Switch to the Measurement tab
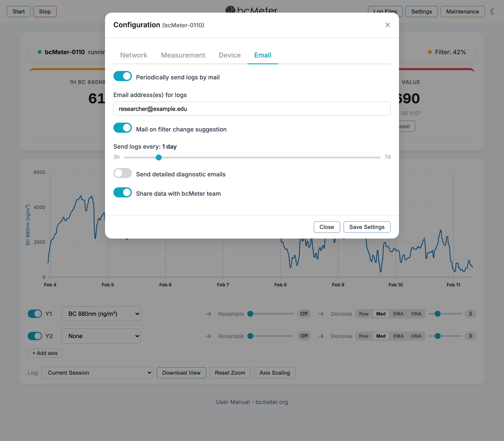Screen dimensions: 504x441 (x=183, y=55)
